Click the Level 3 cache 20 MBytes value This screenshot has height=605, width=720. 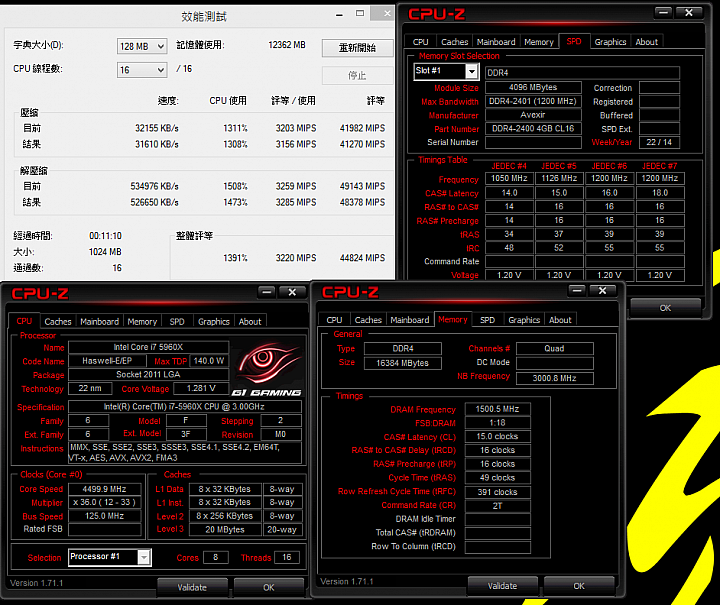[225, 529]
